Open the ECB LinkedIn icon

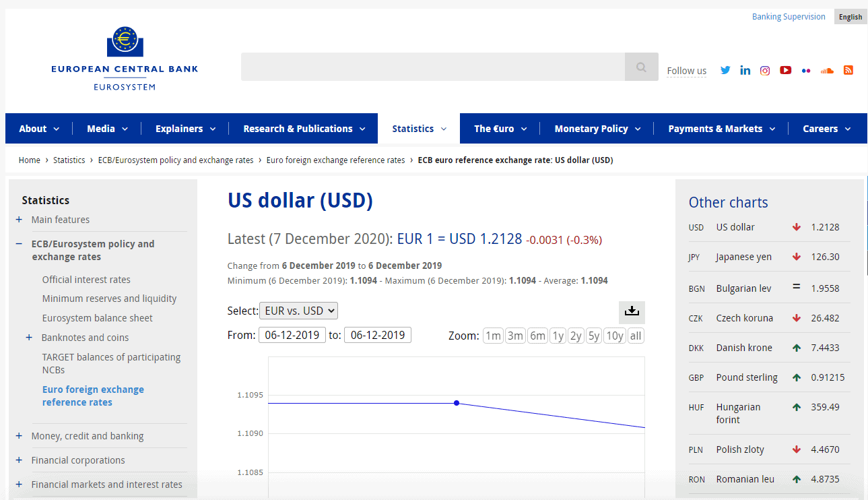(x=745, y=70)
